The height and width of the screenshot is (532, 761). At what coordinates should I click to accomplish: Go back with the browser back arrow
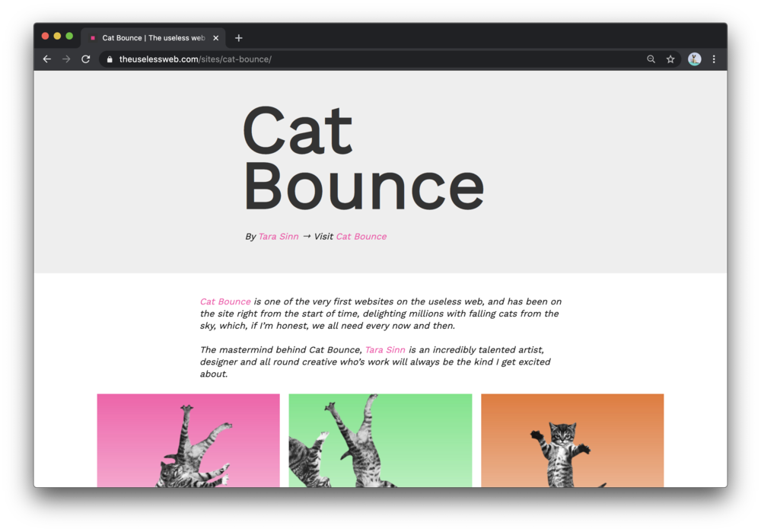pos(47,59)
